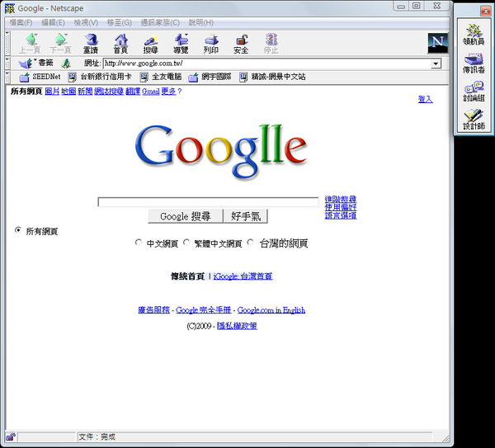This screenshot has height=448, width=495.
Task: Open the 隱私權政策 privacy policy link
Action: point(237,326)
